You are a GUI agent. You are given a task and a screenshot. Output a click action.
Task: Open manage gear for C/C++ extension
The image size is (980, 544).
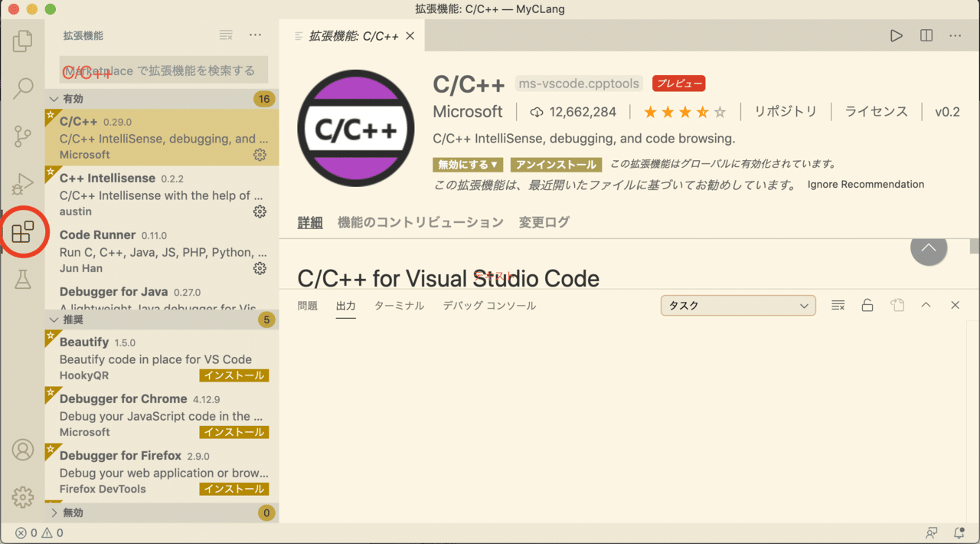point(260,155)
